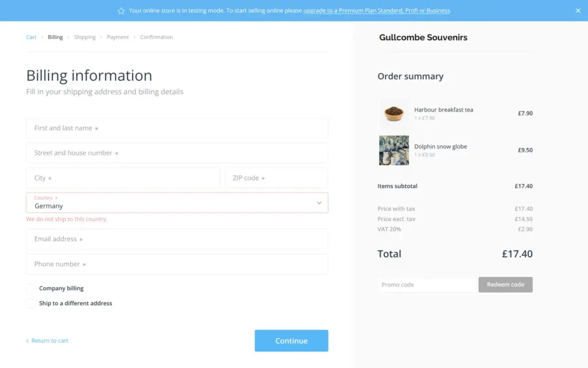
Task: Click the Price excl. tax label
Action: [x=396, y=219]
